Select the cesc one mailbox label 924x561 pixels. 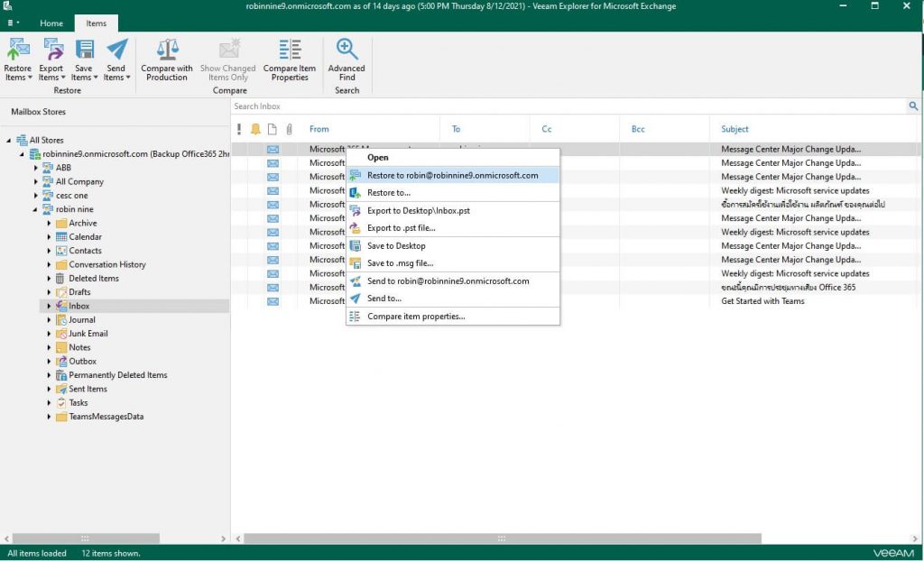click(x=71, y=196)
